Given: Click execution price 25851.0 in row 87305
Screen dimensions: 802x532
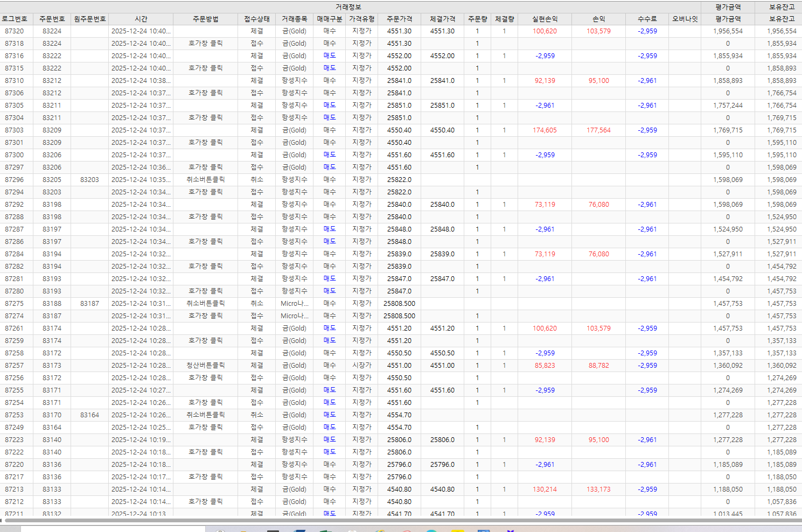Looking at the screenshot, I should pos(443,106).
